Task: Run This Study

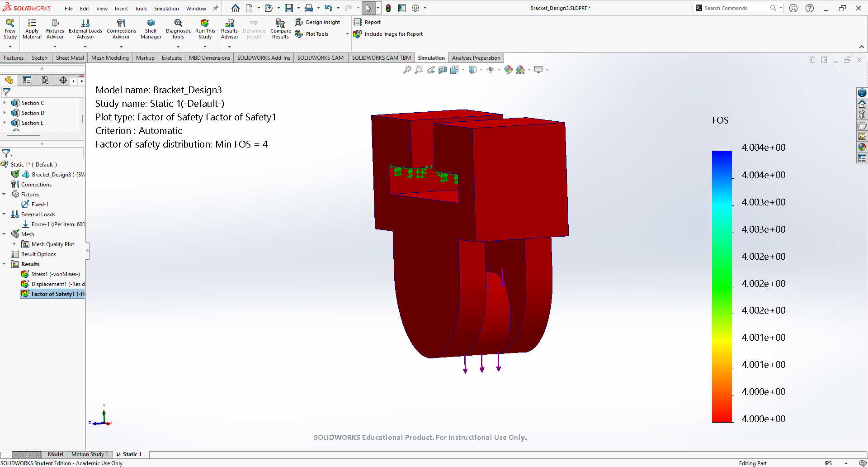Action: [205, 29]
